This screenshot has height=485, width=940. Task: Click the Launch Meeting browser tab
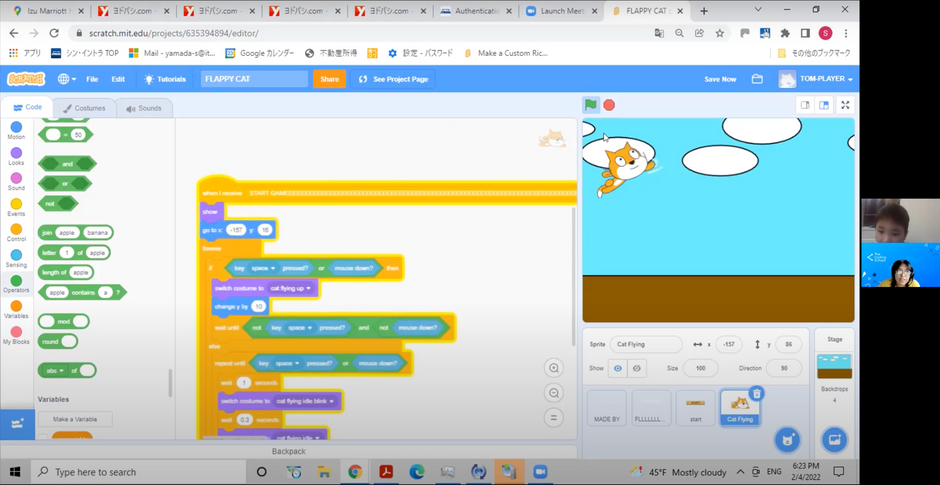(560, 11)
